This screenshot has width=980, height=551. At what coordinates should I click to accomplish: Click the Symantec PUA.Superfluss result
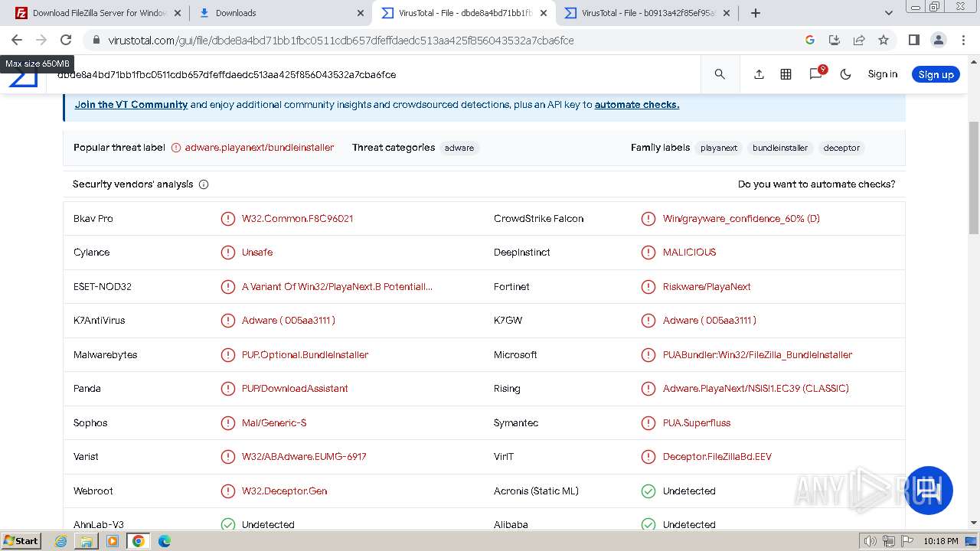(x=697, y=423)
